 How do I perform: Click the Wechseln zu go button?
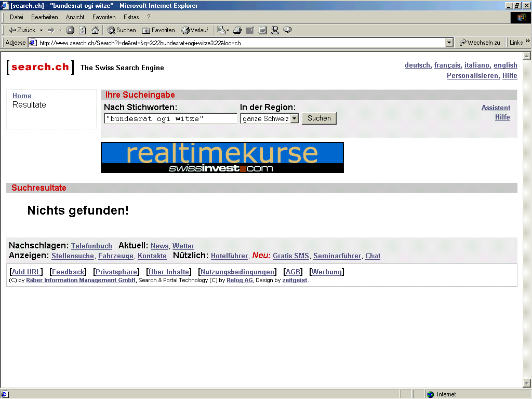[480, 43]
